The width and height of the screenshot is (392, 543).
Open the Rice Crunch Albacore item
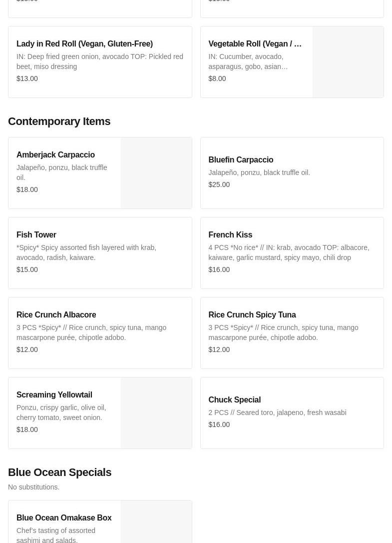pos(56,315)
